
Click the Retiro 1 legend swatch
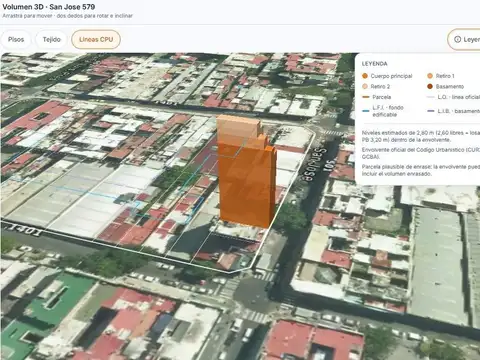[x=430, y=76]
